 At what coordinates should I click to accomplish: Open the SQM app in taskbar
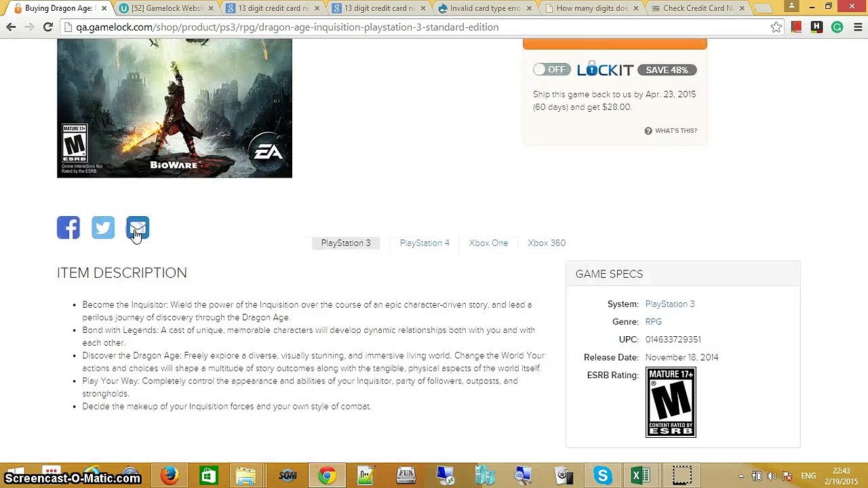288,475
